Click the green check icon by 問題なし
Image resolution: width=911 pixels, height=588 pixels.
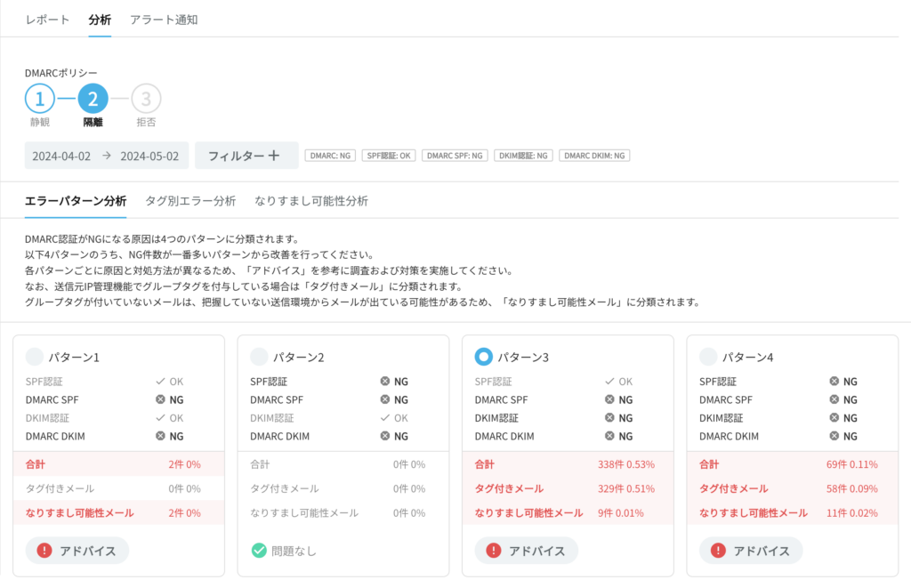(x=259, y=551)
